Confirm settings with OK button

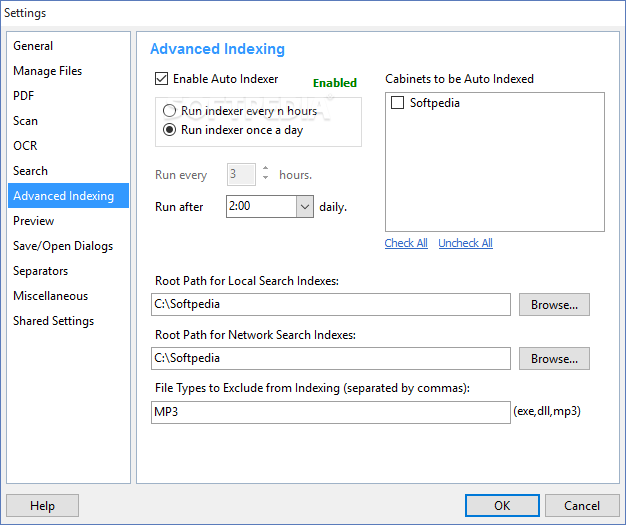502,505
